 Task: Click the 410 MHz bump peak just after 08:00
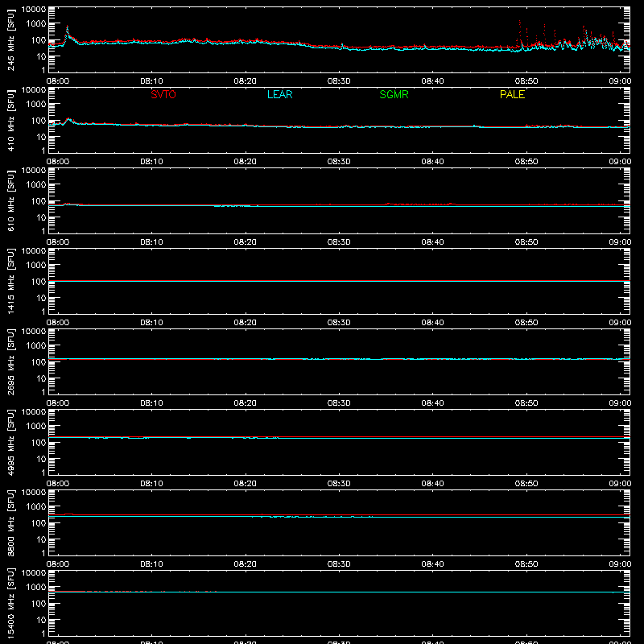click(68, 119)
